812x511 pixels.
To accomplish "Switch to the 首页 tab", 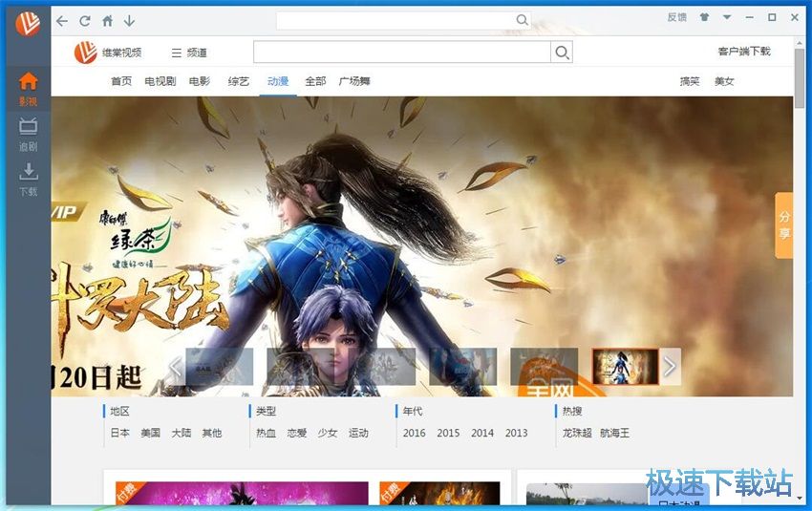I will coord(121,81).
